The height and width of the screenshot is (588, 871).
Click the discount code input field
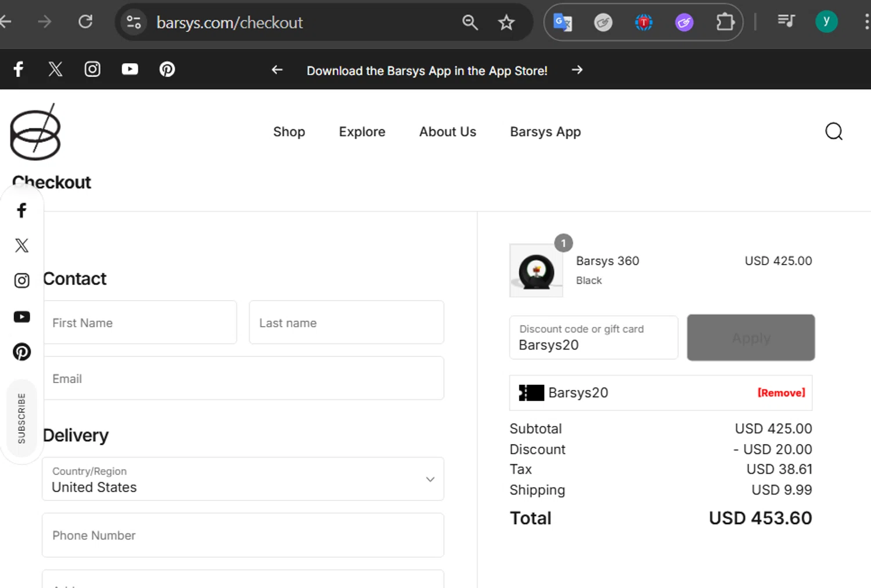(593, 337)
